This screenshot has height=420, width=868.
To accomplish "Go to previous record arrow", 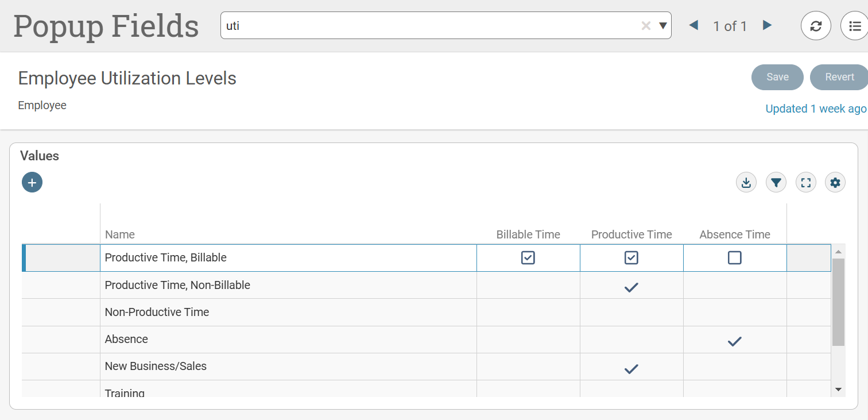I will 693,25.
